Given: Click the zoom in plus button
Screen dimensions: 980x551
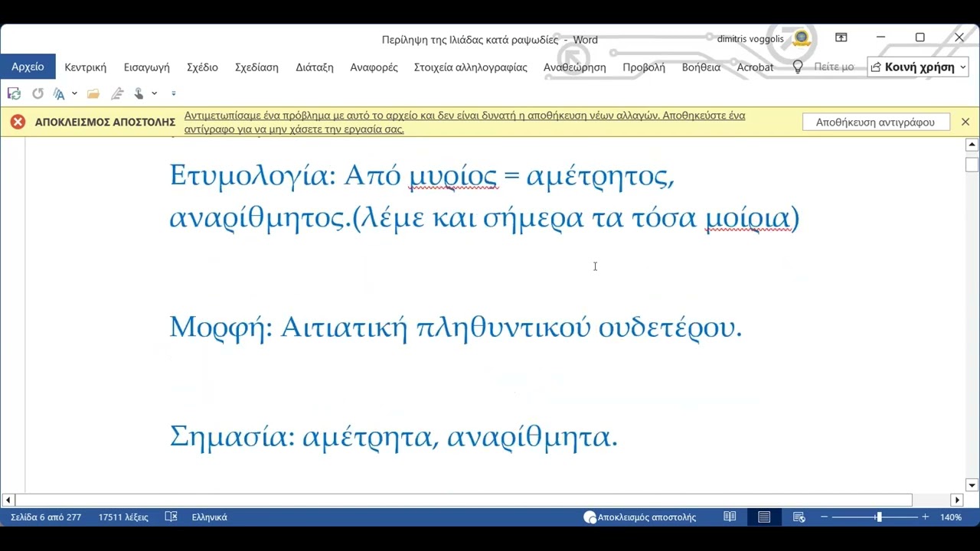Looking at the screenshot, I should tap(925, 517).
